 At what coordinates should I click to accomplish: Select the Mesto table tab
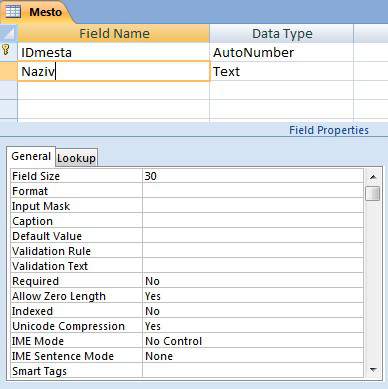[x=37, y=12]
